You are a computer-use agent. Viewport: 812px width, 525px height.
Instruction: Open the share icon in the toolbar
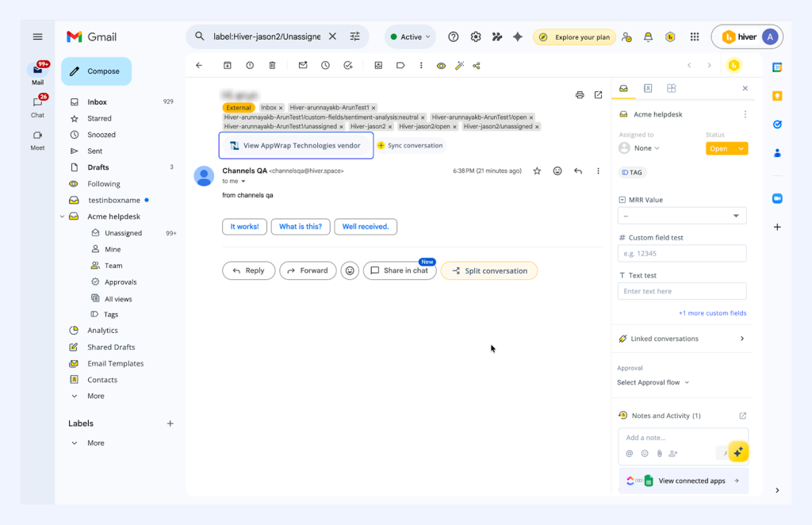pos(477,65)
